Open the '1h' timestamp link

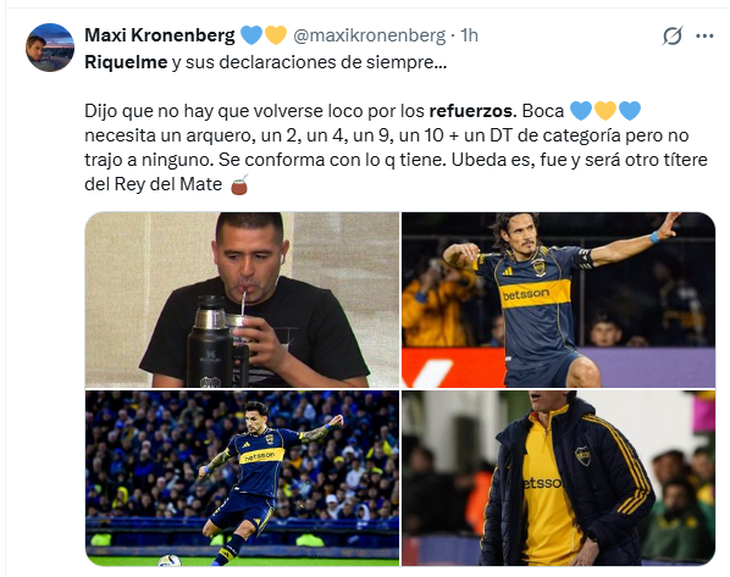click(x=469, y=35)
